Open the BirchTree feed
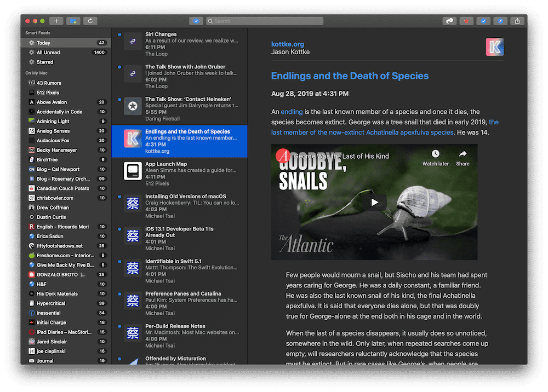 point(66,159)
